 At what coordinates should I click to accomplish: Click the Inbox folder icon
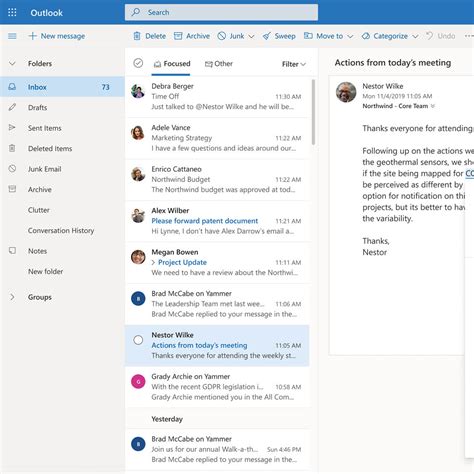click(12, 87)
